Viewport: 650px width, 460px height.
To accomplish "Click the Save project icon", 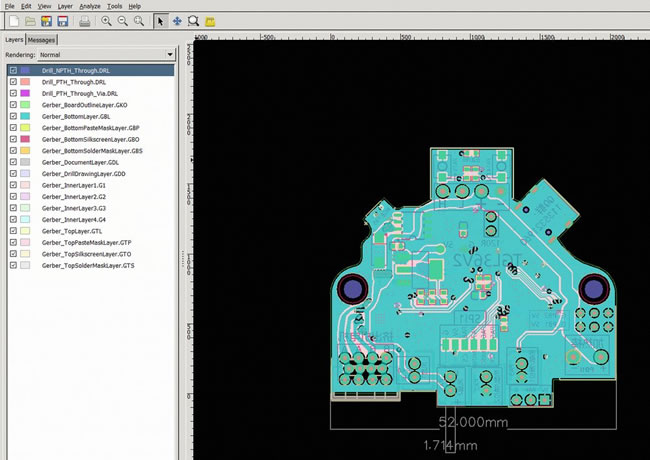I will point(63,21).
